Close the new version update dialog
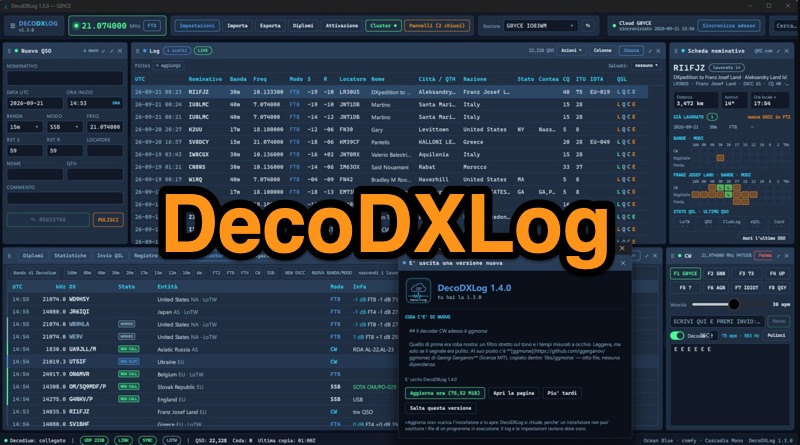 [x=623, y=263]
